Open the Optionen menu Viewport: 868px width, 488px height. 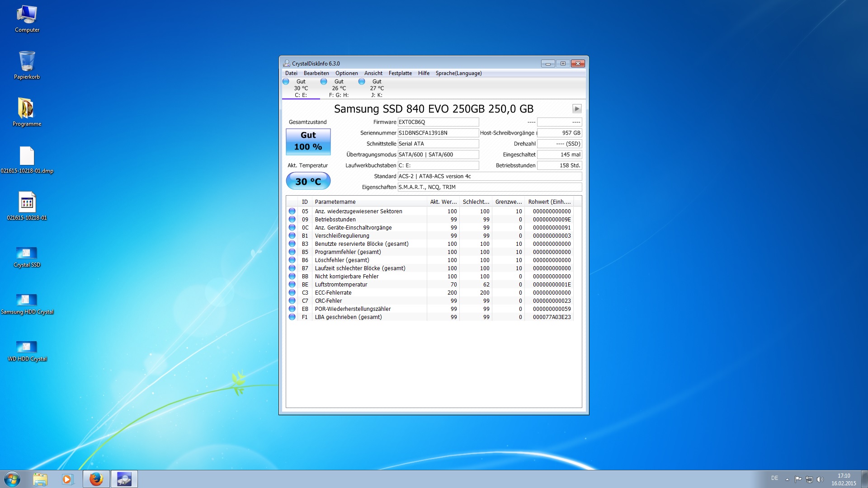tap(346, 73)
